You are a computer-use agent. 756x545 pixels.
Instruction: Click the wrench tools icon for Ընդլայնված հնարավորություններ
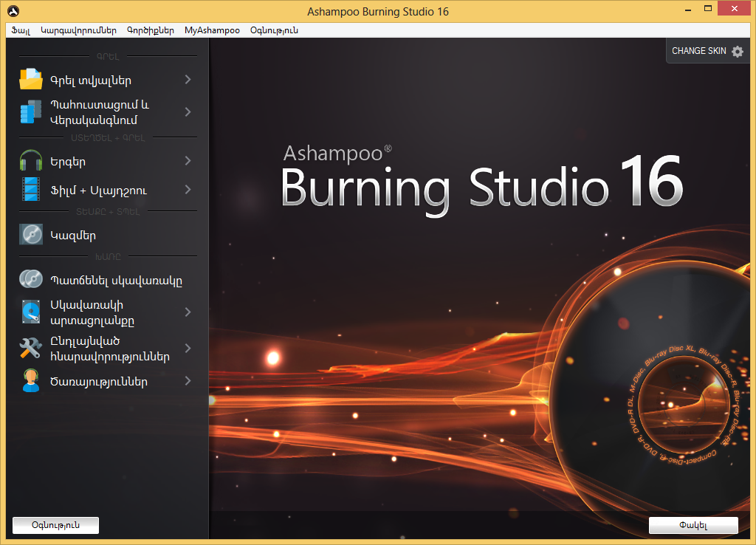[31, 349]
